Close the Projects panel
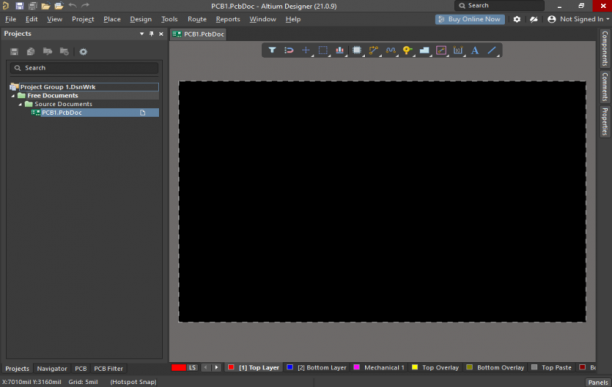Image resolution: width=612 pixels, height=387 pixels. (161, 34)
